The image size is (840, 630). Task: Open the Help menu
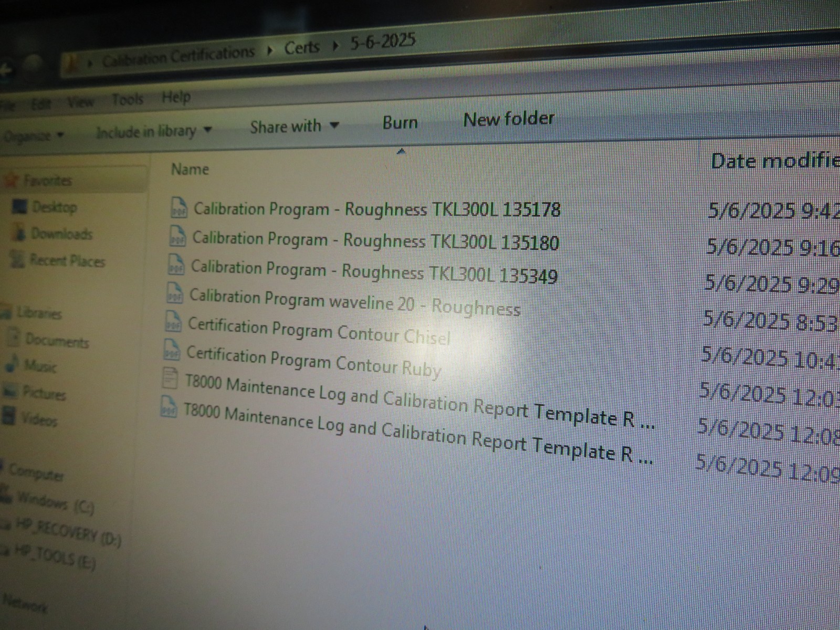pos(176,97)
